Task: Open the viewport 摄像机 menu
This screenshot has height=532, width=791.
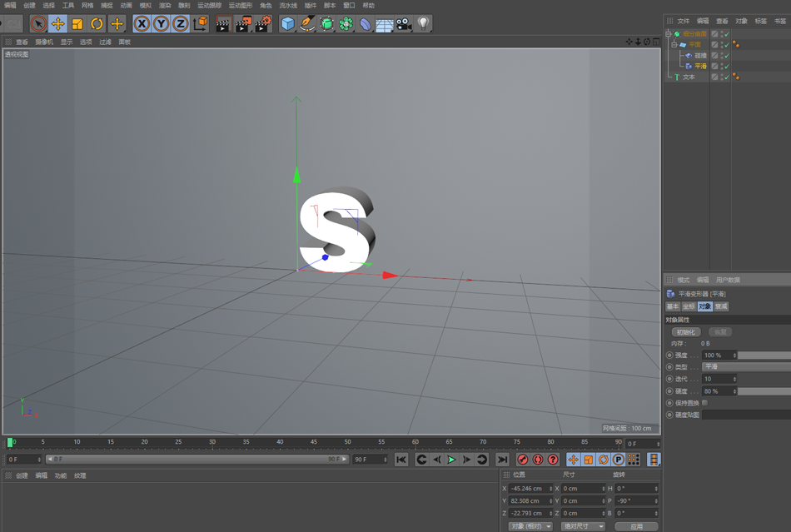Action: pos(44,42)
